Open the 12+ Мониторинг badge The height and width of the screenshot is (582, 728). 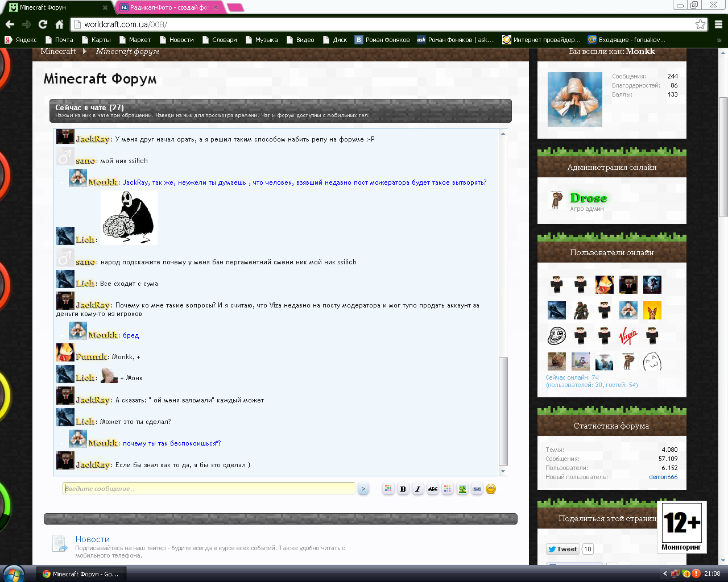pos(682,527)
